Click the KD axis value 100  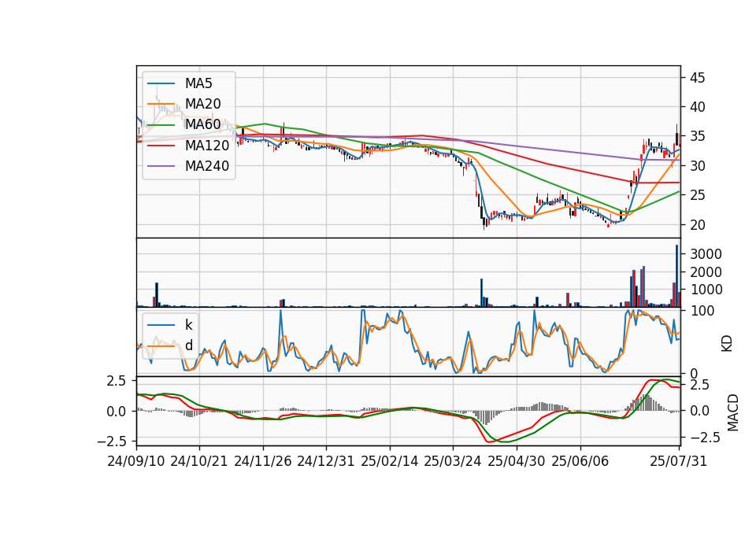coord(702,311)
